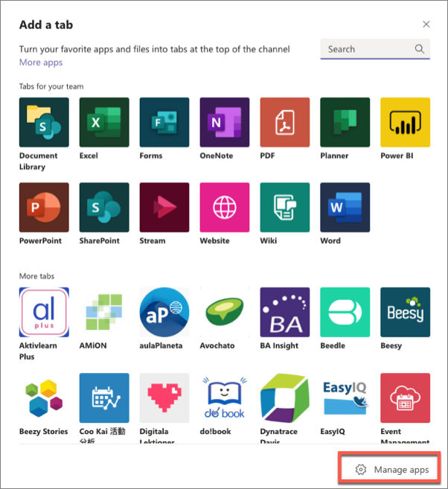
Task: Select the Document Library app tile
Action: coord(44,122)
